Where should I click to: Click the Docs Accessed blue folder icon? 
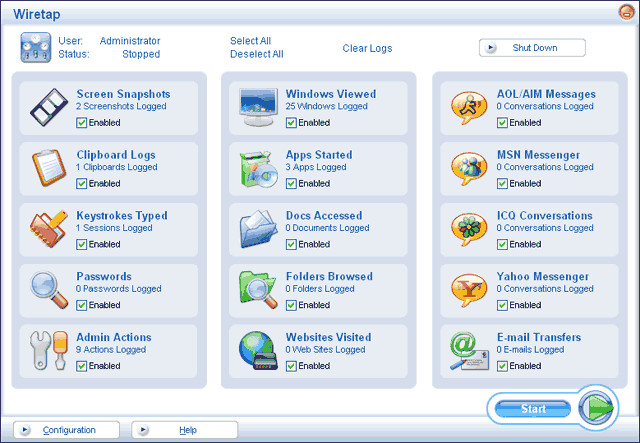(258, 229)
